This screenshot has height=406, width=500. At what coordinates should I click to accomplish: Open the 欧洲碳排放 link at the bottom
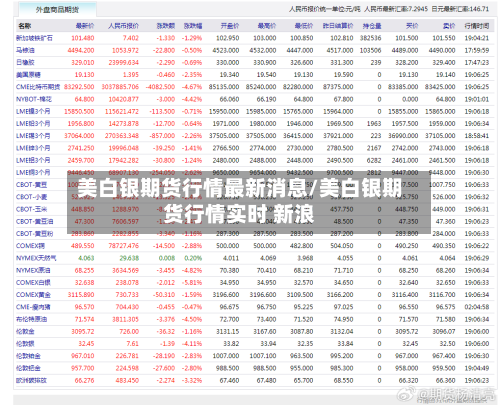click(x=32, y=380)
